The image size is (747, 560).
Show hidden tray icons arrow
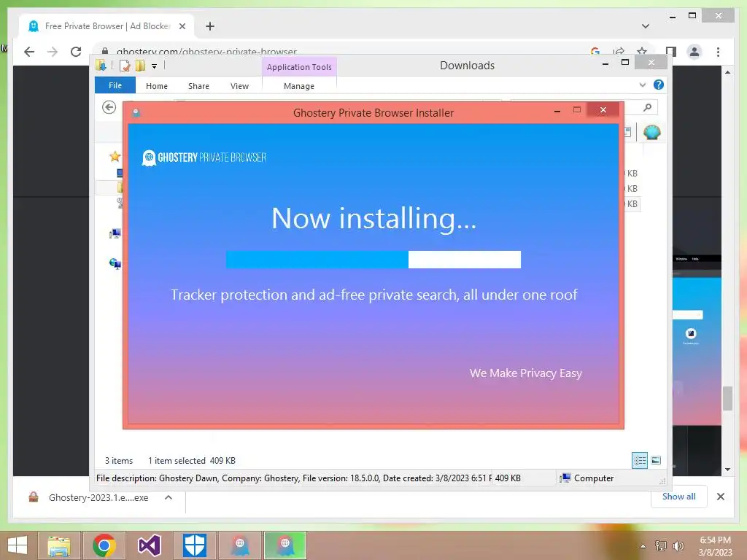click(x=643, y=545)
